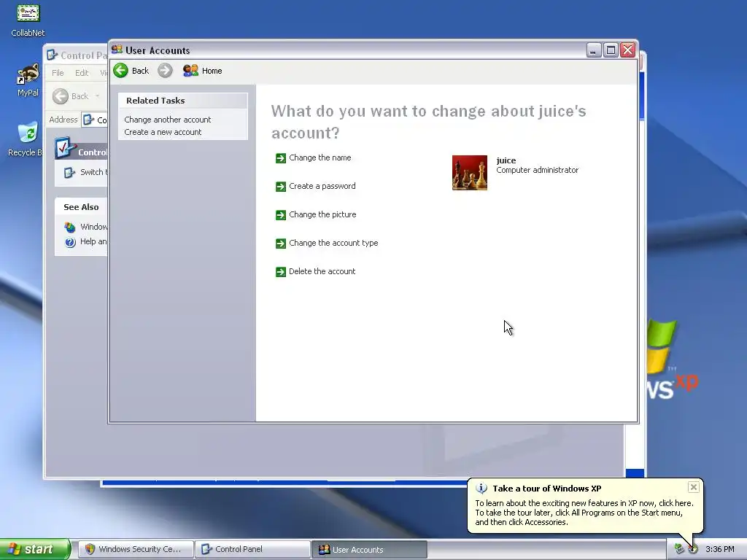Screen dimensions: 747x560
Task: Open the Edit menu in Control Panel
Action: coord(82,73)
